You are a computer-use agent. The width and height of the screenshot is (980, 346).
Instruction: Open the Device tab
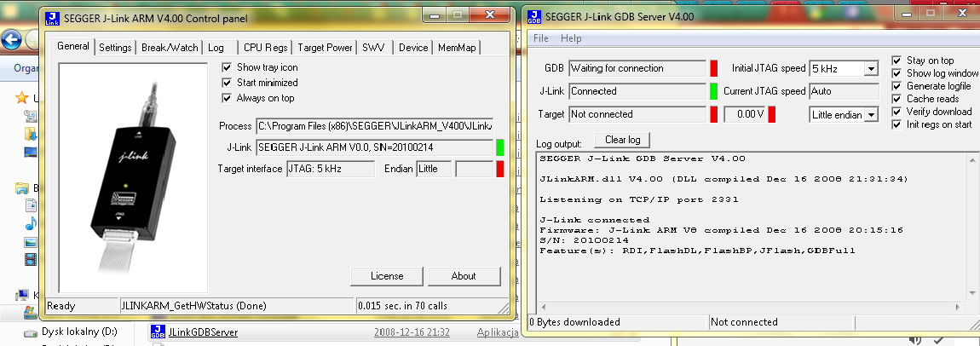pyautogui.click(x=413, y=48)
